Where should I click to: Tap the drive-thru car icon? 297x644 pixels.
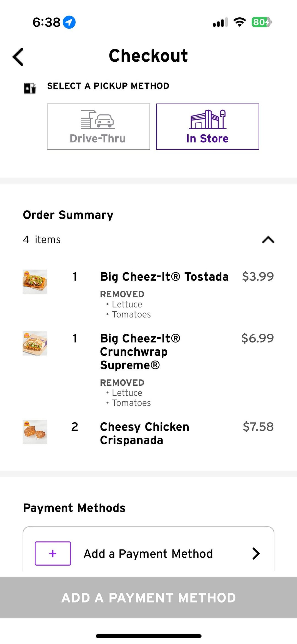click(98, 119)
